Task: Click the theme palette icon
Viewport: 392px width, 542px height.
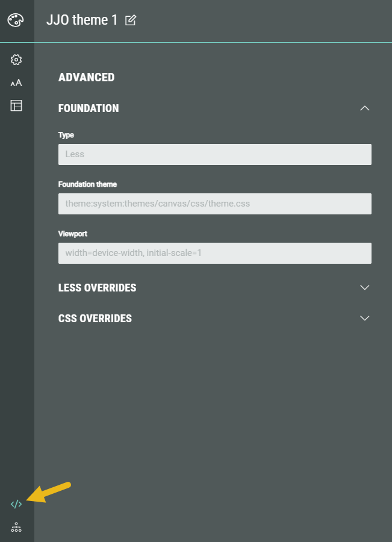Action: point(16,20)
